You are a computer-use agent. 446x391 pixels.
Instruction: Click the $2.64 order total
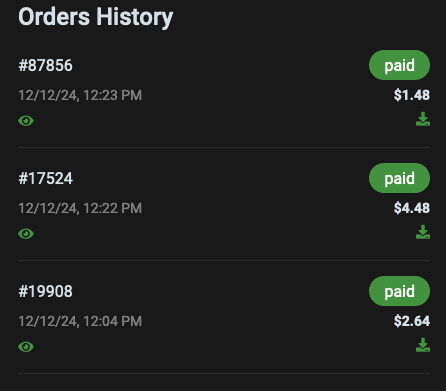click(412, 321)
